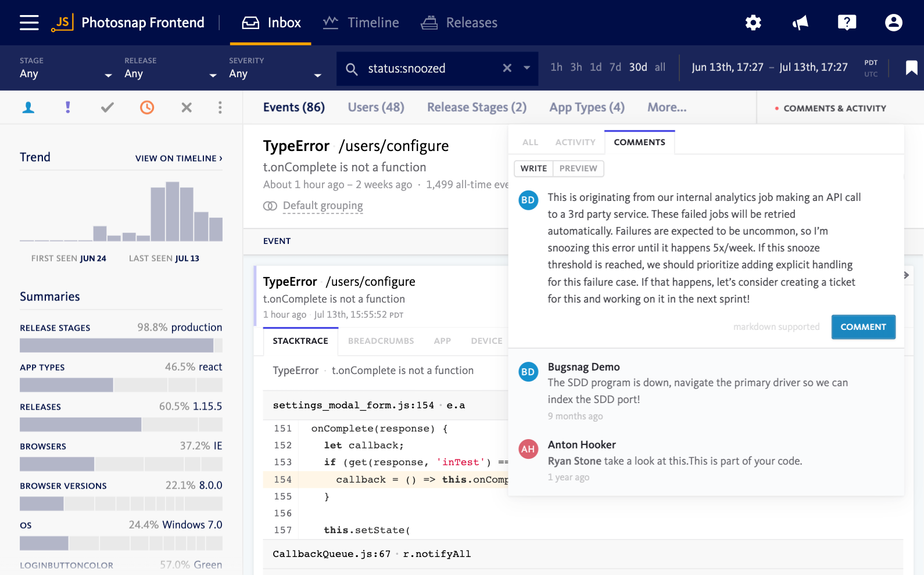Click the severity exclamation mark icon
924x575 pixels.
click(x=68, y=107)
